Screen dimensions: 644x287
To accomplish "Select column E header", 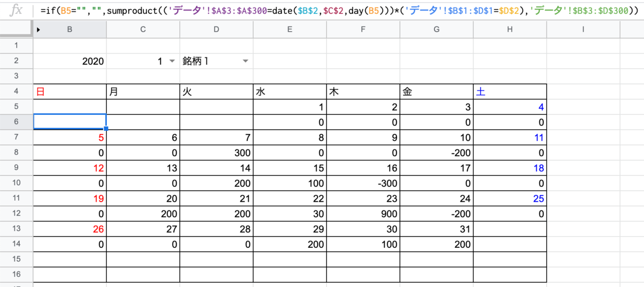I will pos(290,30).
